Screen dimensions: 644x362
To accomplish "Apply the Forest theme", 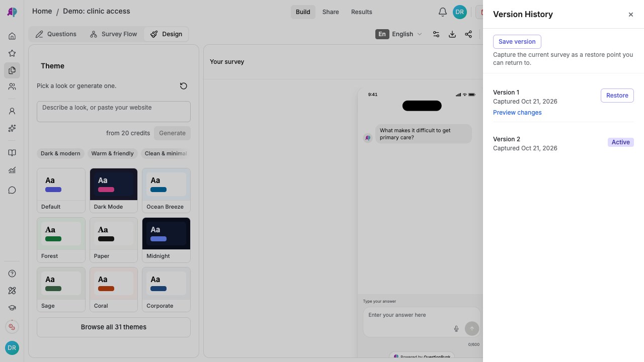I will pyautogui.click(x=61, y=240).
